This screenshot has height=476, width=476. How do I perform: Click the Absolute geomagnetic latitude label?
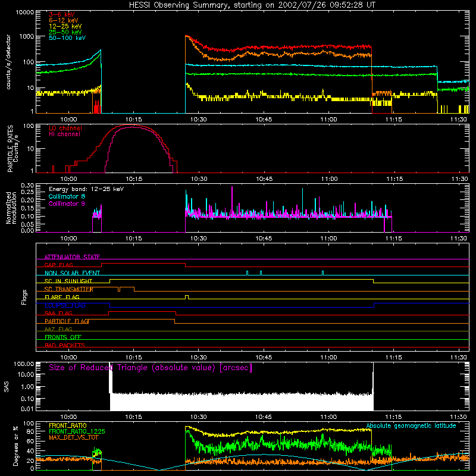click(x=411, y=425)
